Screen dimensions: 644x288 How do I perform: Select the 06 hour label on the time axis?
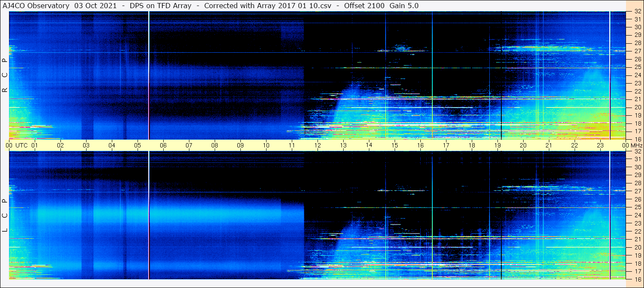[x=163, y=145]
